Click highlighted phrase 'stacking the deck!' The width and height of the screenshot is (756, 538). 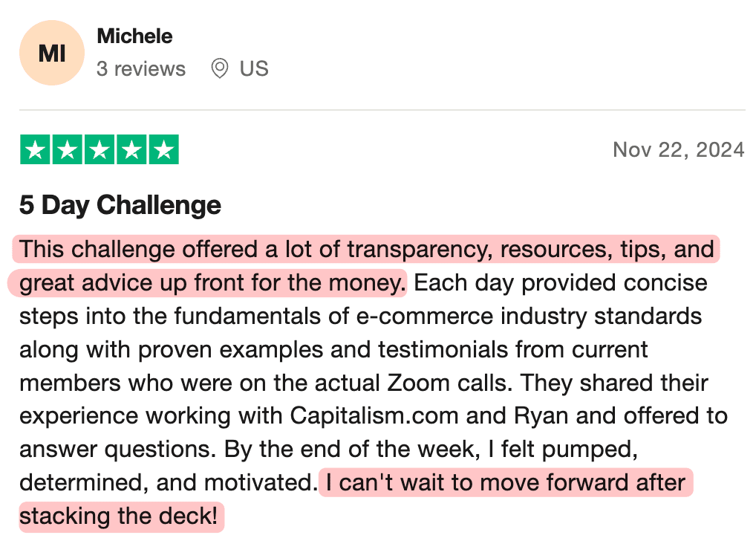121,516
